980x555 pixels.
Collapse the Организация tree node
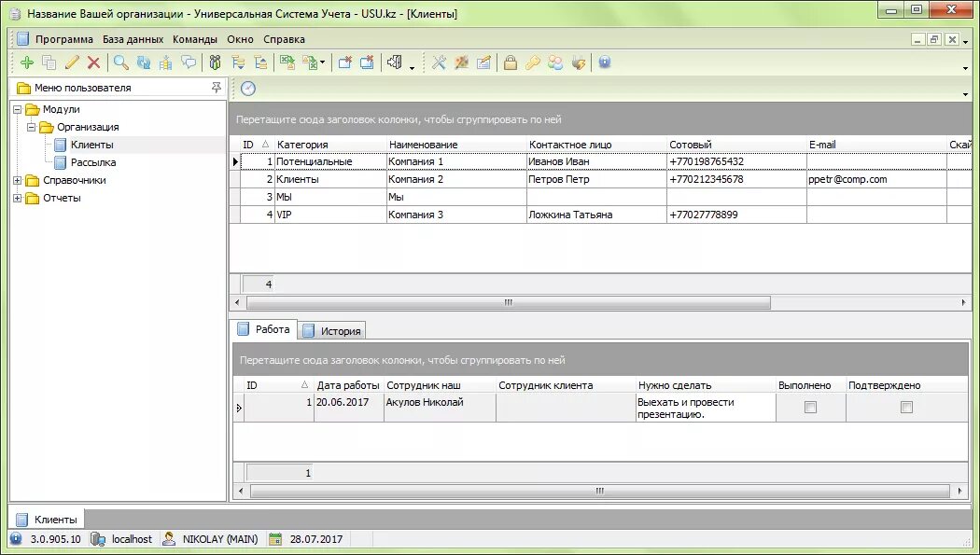31,127
